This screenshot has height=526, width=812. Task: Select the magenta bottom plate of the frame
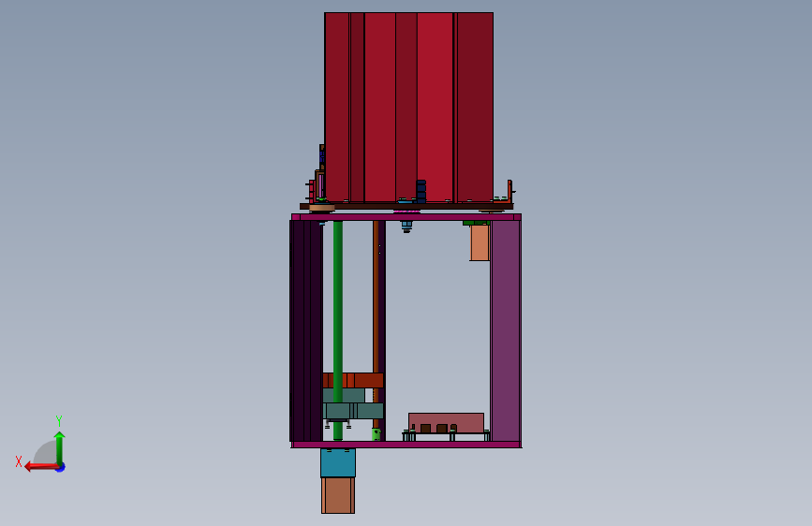[406, 445]
